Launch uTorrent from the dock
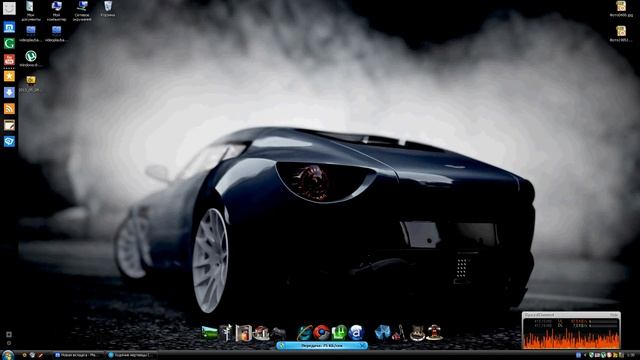640x360 pixels. tap(339, 333)
